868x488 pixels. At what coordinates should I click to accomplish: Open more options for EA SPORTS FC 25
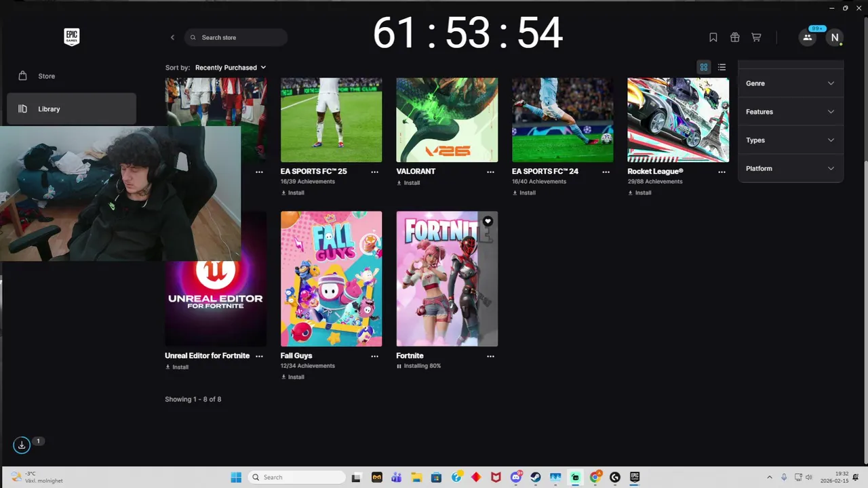[374, 172]
